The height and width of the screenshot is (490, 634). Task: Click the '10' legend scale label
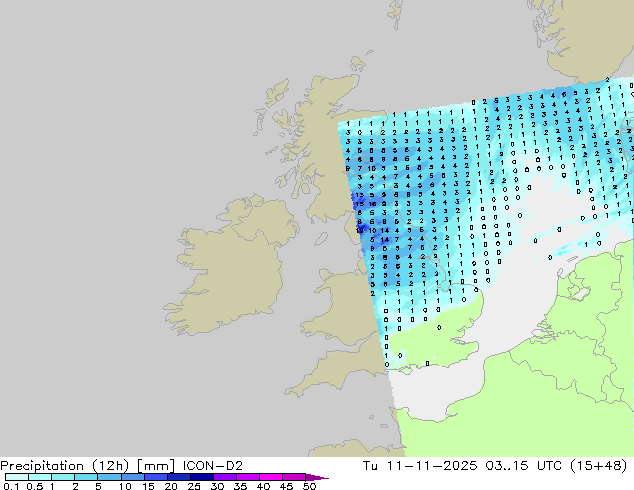click(125, 486)
